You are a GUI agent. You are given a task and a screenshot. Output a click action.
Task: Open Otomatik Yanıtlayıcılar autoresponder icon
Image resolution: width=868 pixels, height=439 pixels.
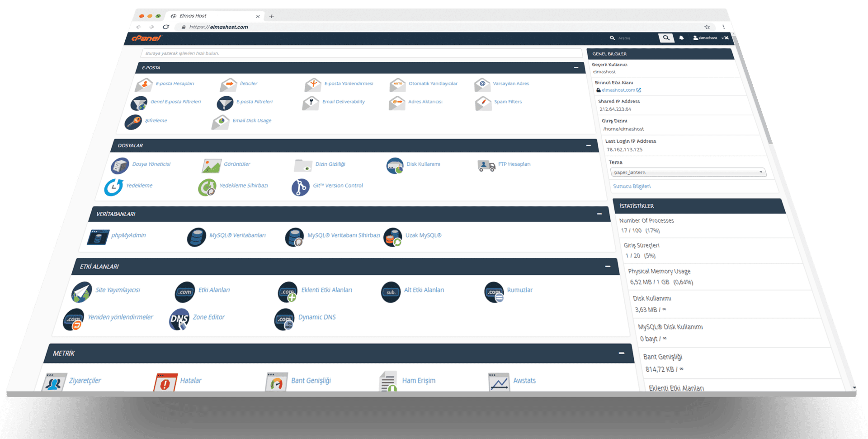coord(397,84)
